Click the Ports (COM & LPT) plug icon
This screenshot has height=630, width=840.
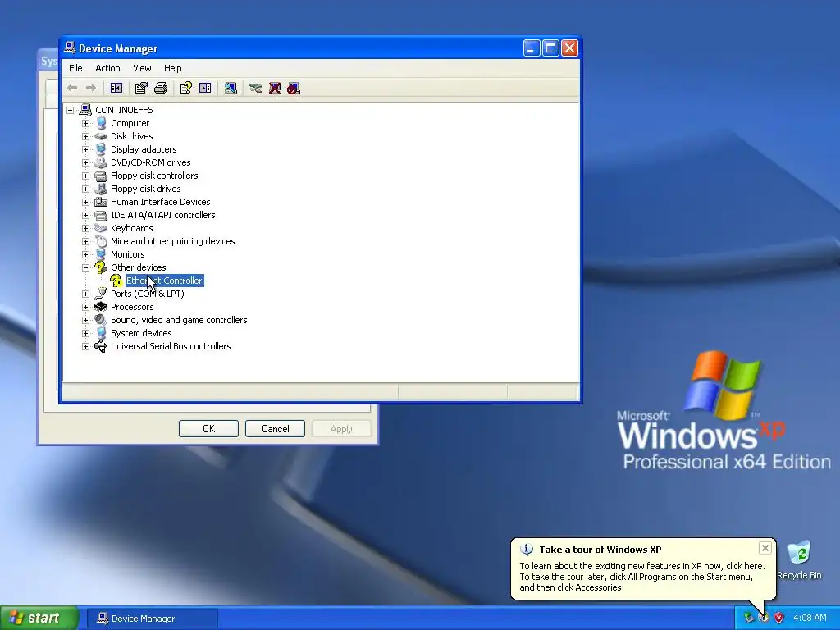[x=101, y=293]
